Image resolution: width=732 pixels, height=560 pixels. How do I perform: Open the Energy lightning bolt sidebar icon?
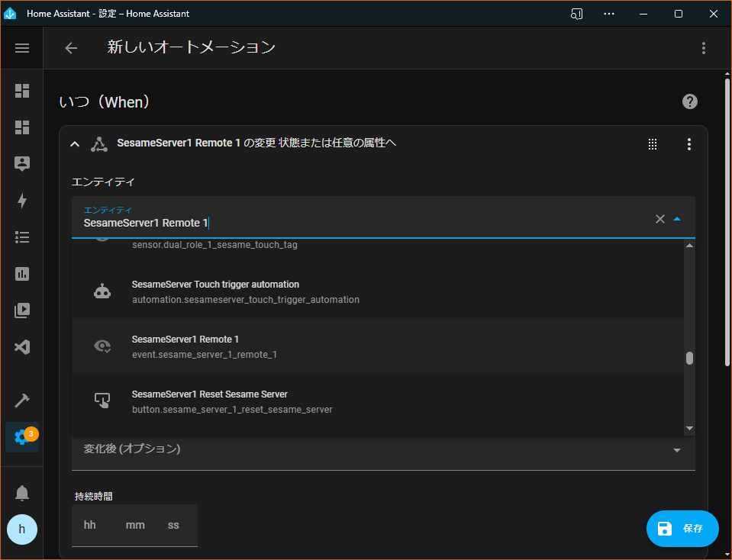coord(22,201)
